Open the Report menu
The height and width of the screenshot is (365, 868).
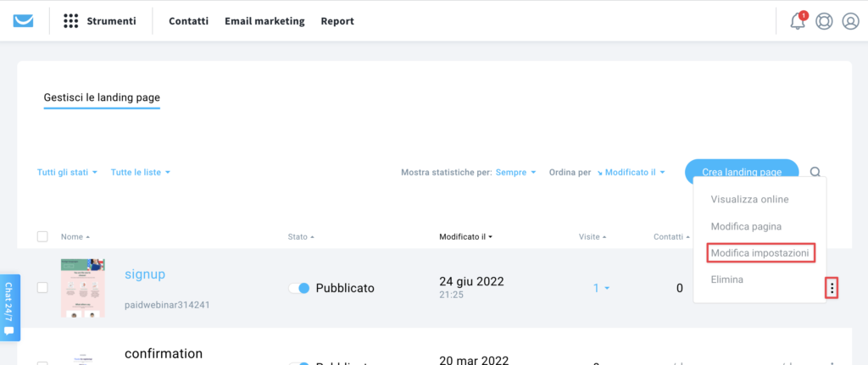point(337,21)
